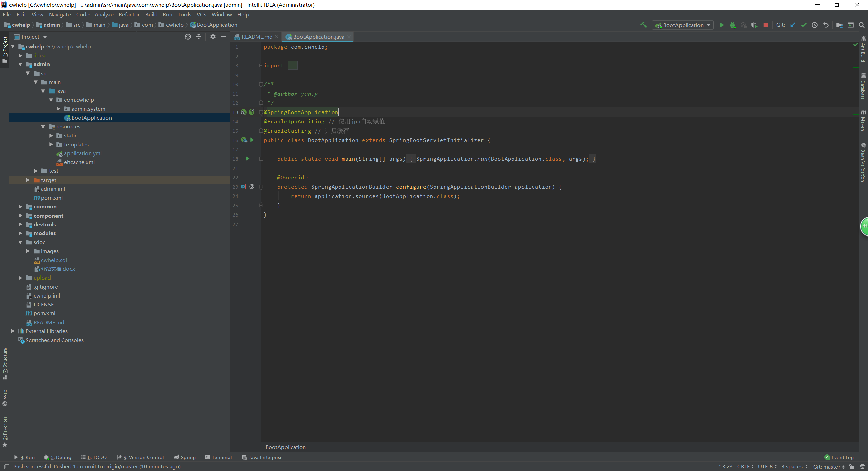Screen dimensions: 868x471
Task: Run BootApplication with coverage icon
Action: click(754, 25)
